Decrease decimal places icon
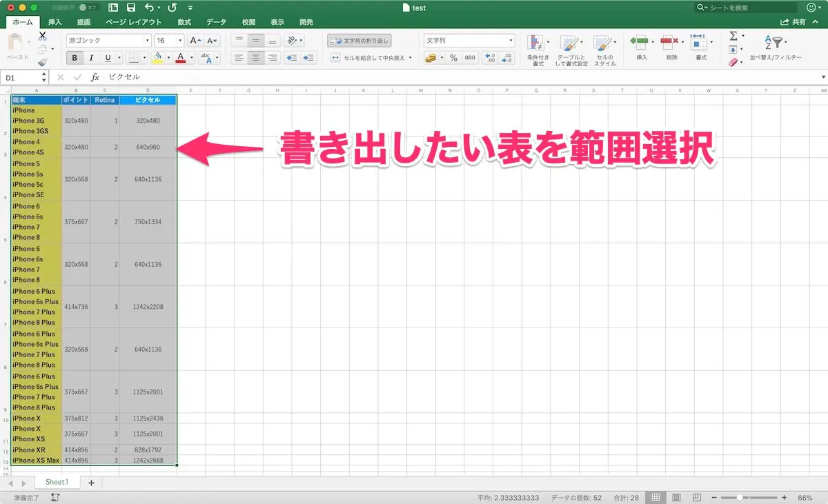The width and height of the screenshot is (828, 504). pyautogui.click(x=507, y=58)
